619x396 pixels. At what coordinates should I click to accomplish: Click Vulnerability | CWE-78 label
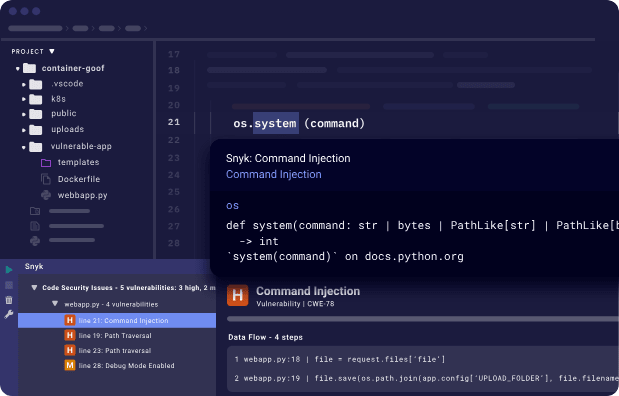pos(295,304)
